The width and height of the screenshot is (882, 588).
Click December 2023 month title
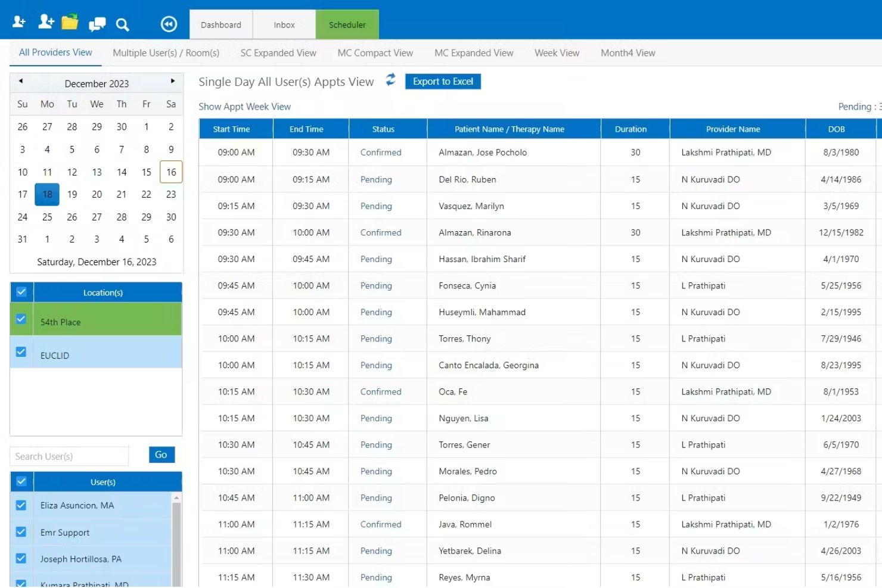(x=97, y=83)
